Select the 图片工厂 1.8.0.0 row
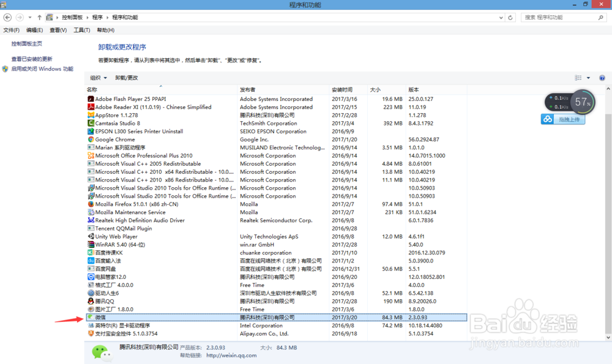The width and height of the screenshot is (612, 364). (x=277, y=310)
